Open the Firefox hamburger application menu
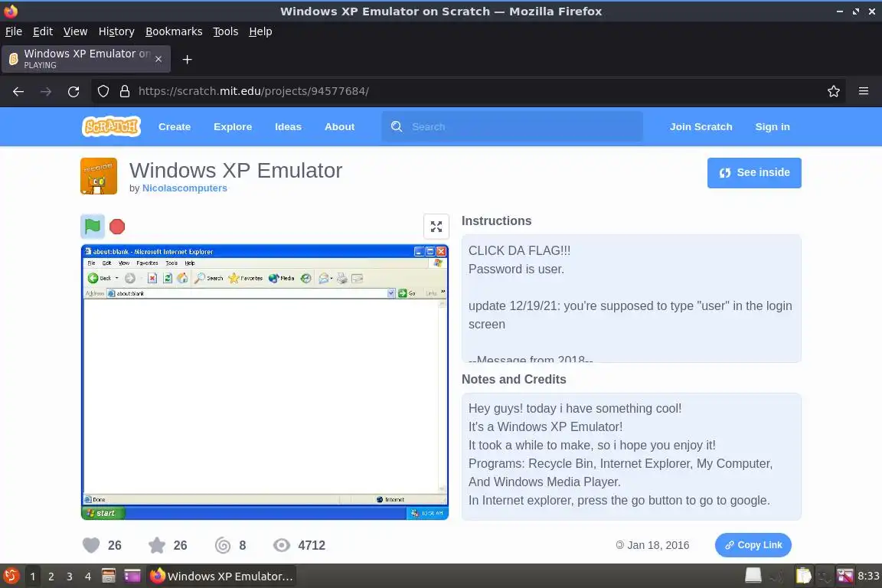 pos(864,91)
